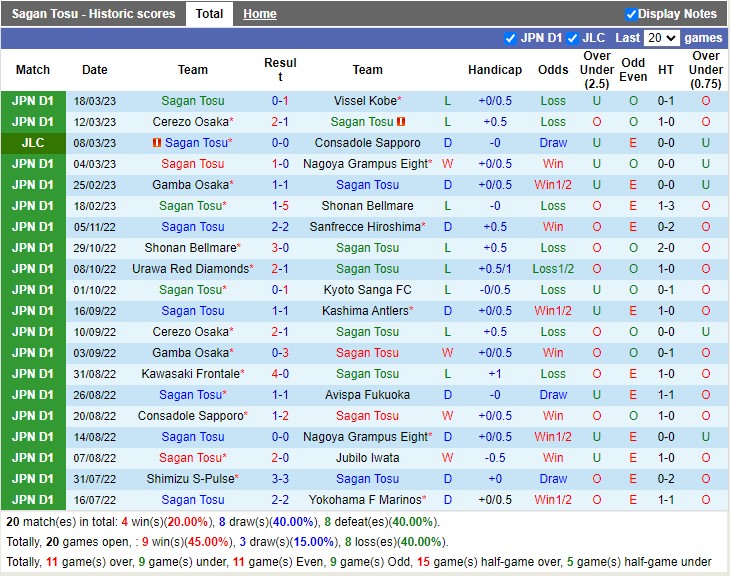The image size is (730, 576).
Task: Click the 4-0 match result score
Action: [x=280, y=374]
